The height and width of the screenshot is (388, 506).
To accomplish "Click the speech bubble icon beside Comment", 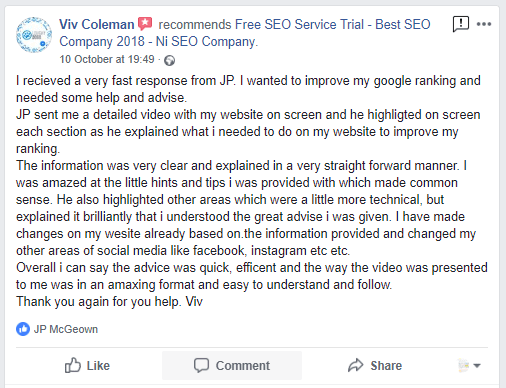I will click(201, 365).
